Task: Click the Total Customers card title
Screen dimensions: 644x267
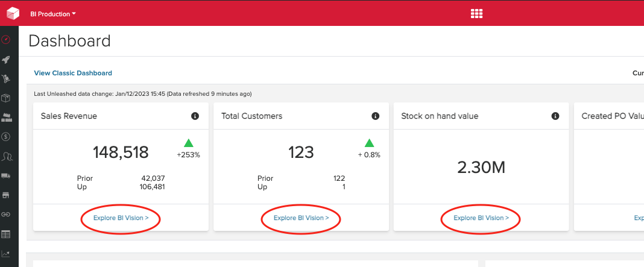Action: point(252,116)
